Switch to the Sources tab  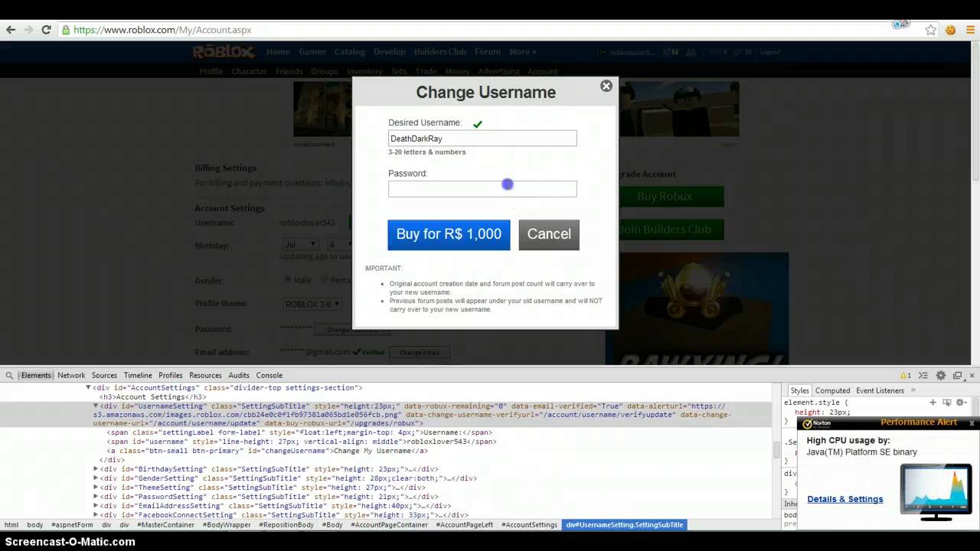tap(104, 376)
